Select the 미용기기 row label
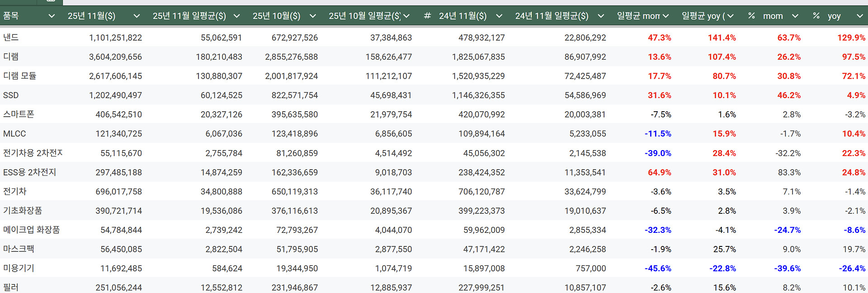This screenshot has width=868, height=293. coord(19,268)
